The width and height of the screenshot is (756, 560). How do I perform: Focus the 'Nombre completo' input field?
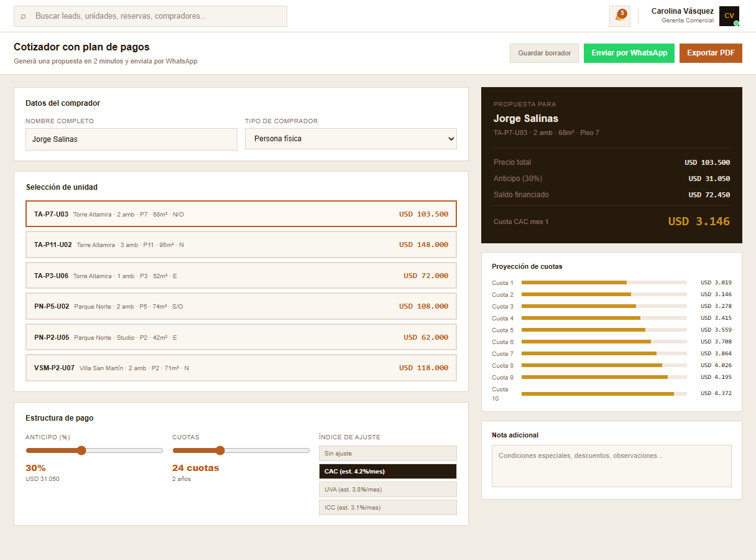[131, 139]
